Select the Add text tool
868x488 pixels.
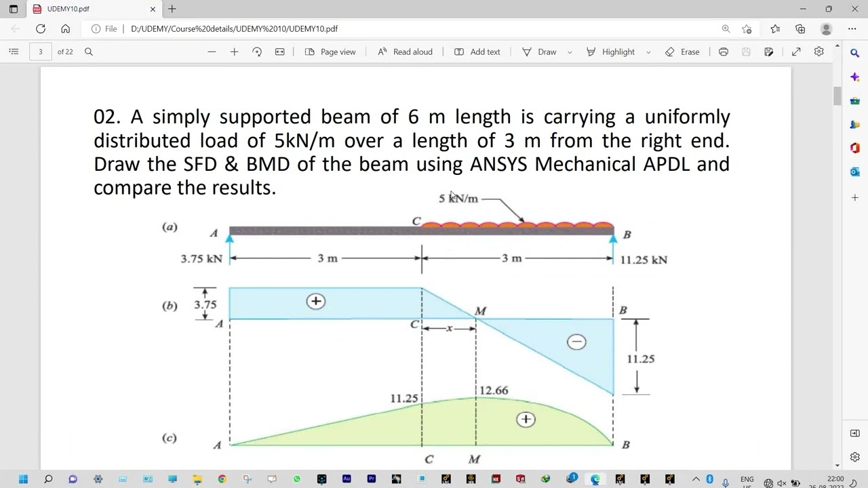pyautogui.click(x=477, y=52)
